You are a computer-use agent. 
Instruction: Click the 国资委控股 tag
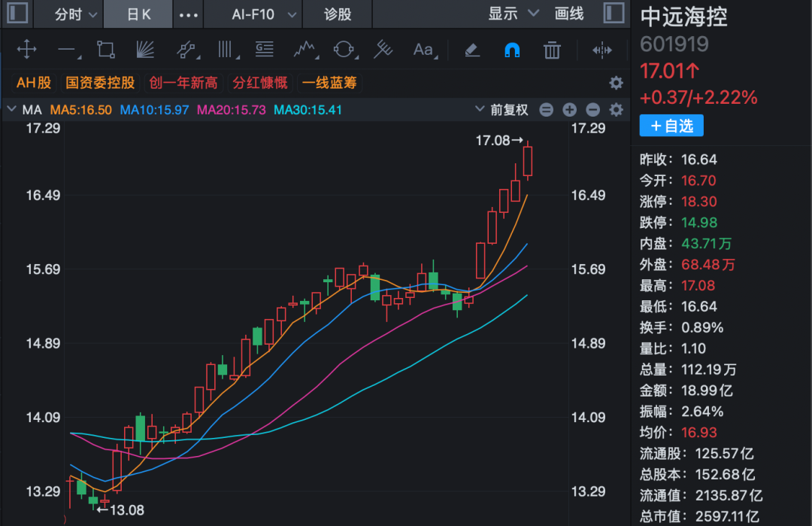pos(100,83)
